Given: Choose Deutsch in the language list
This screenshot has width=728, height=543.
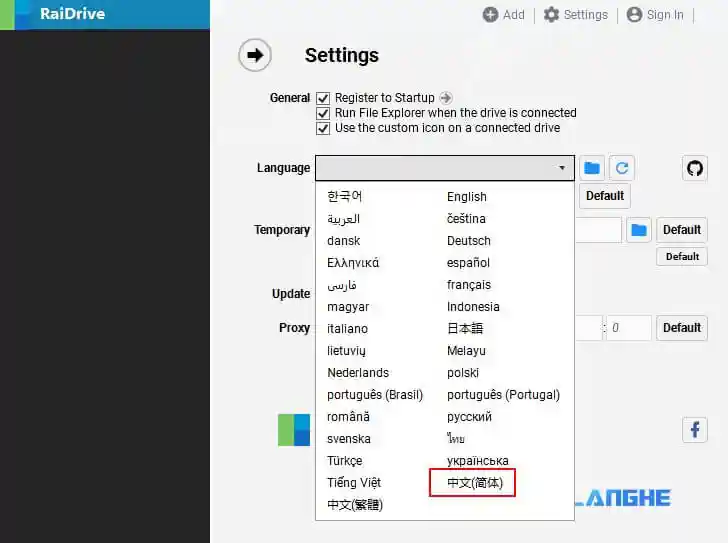Looking at the screenshot, I should tap(468, 241).
